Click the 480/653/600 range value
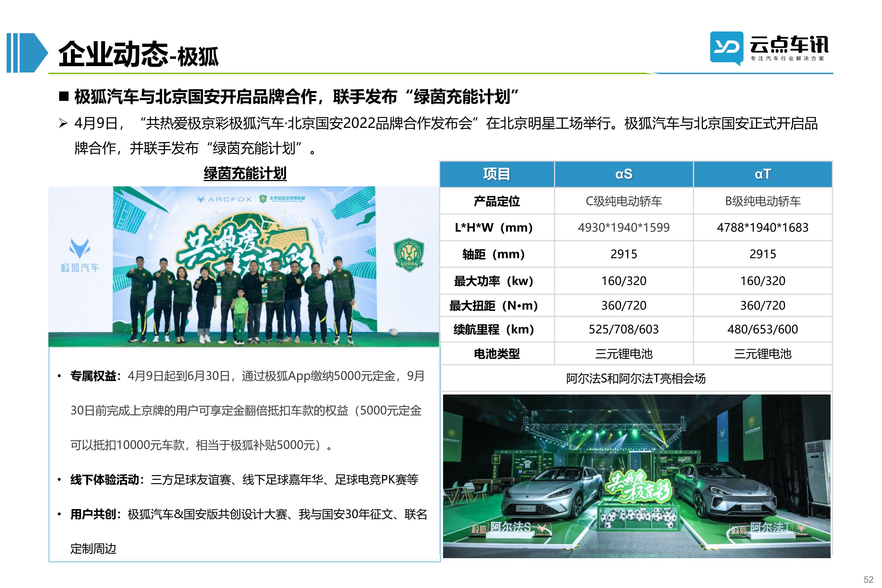882x588 pixels. coord(763,329)
